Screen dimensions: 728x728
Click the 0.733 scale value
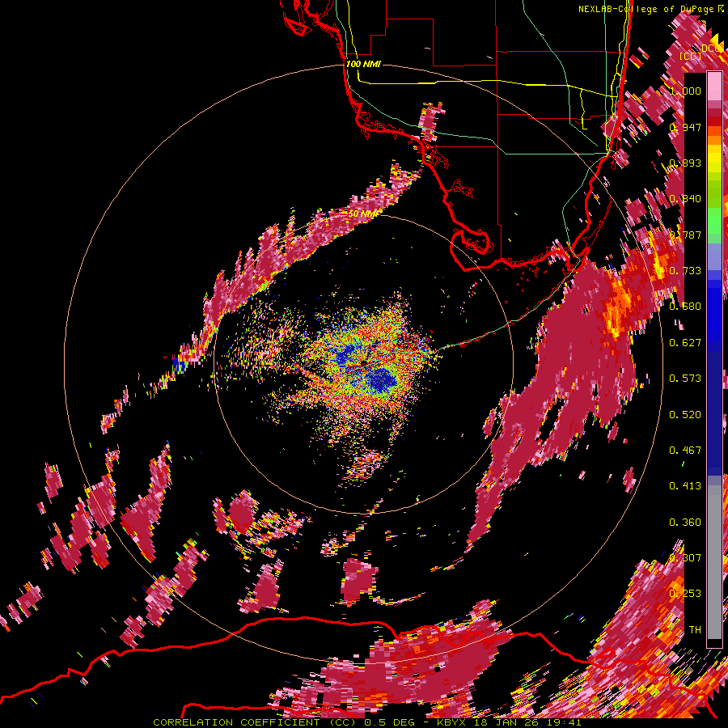[685, 271]
